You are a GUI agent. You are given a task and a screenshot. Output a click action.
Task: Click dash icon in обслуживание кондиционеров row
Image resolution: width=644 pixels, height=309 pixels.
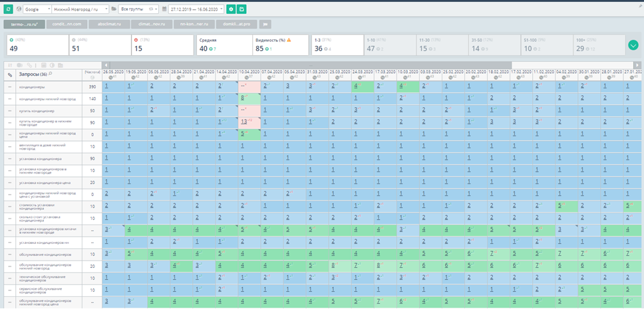[10, 255]
